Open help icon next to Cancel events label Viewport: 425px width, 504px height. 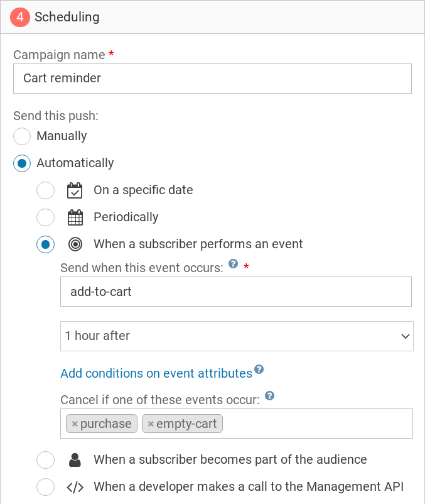click(269, 396)
